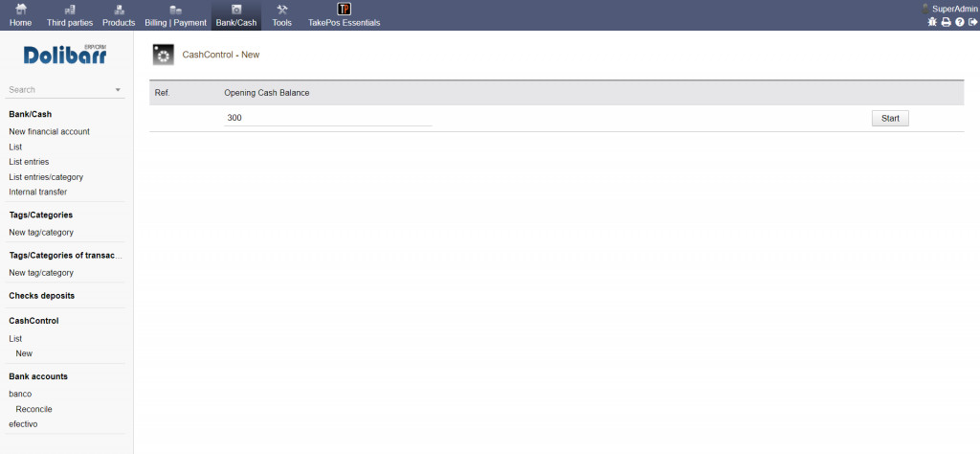Open the efectivo bank account
The image size is (980, 454).
point(23,424)
